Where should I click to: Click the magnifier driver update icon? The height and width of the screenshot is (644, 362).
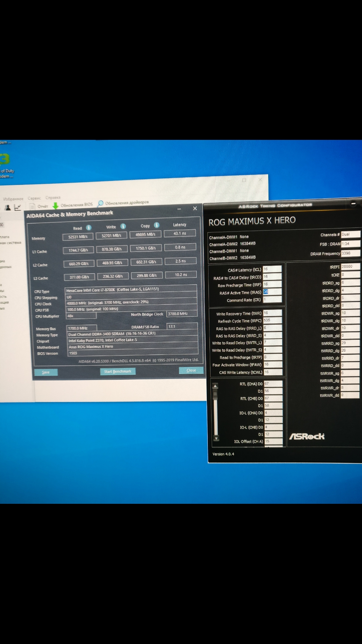[100, 203]
